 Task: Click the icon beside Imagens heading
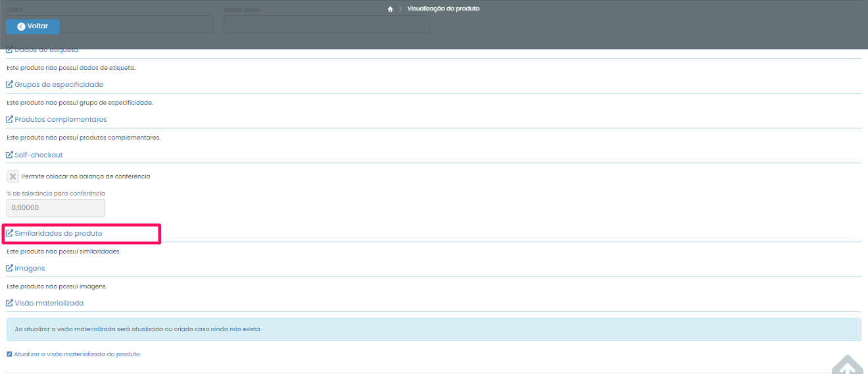point(9,268)
